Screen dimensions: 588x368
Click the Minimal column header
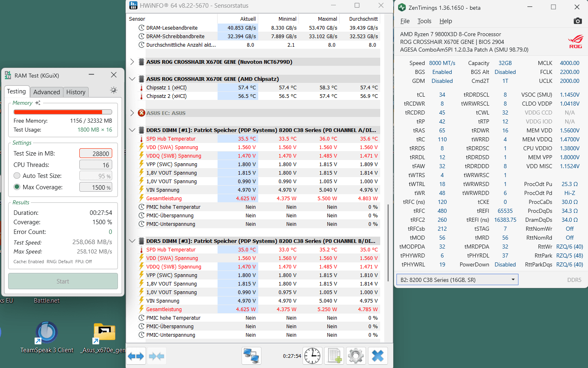pos(279,19)
